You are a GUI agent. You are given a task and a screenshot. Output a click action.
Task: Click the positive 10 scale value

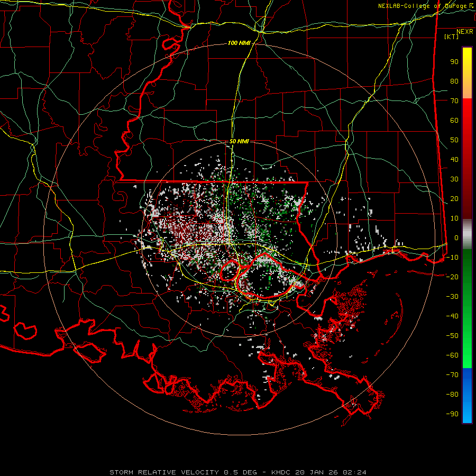454,218
